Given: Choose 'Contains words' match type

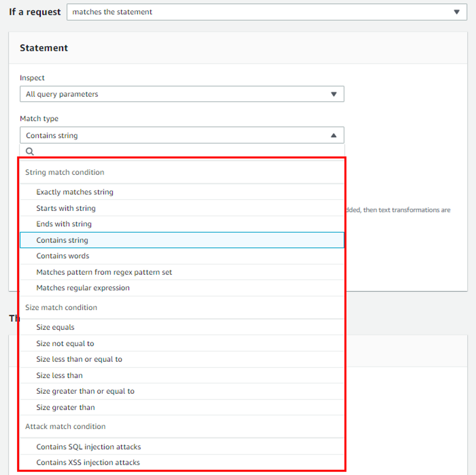Looking at the screenshot, I should [x=63, y=256].
